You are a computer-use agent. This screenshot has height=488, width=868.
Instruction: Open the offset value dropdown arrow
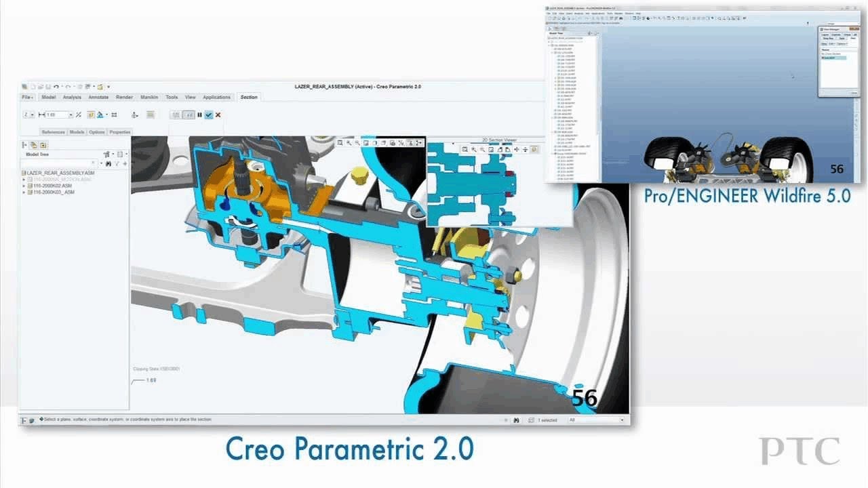pos(71,115)
